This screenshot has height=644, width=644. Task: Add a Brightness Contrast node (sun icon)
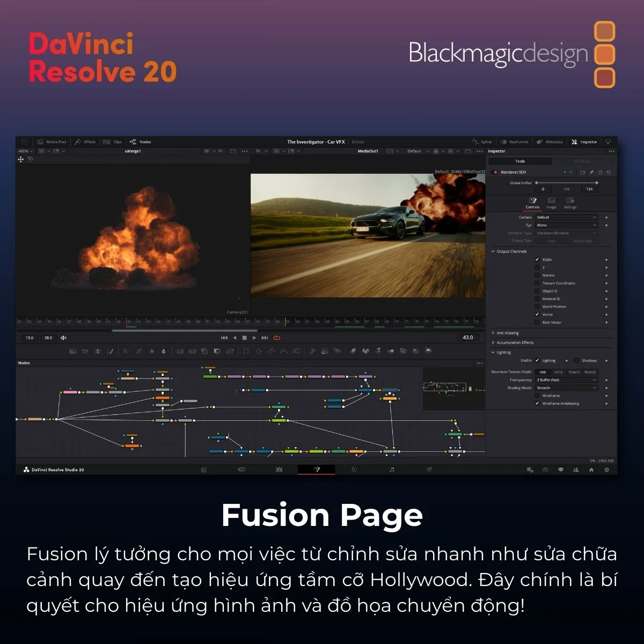pos(152,351)
